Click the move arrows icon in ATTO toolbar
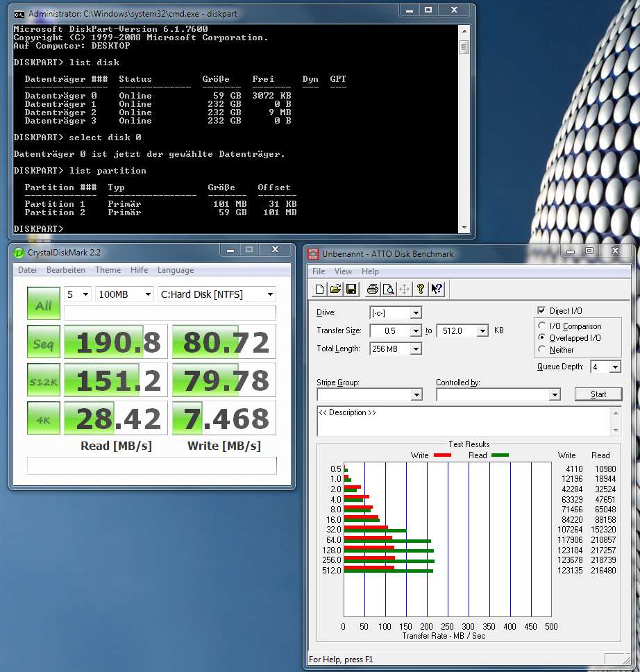640x672 pixels. point(404,289)
